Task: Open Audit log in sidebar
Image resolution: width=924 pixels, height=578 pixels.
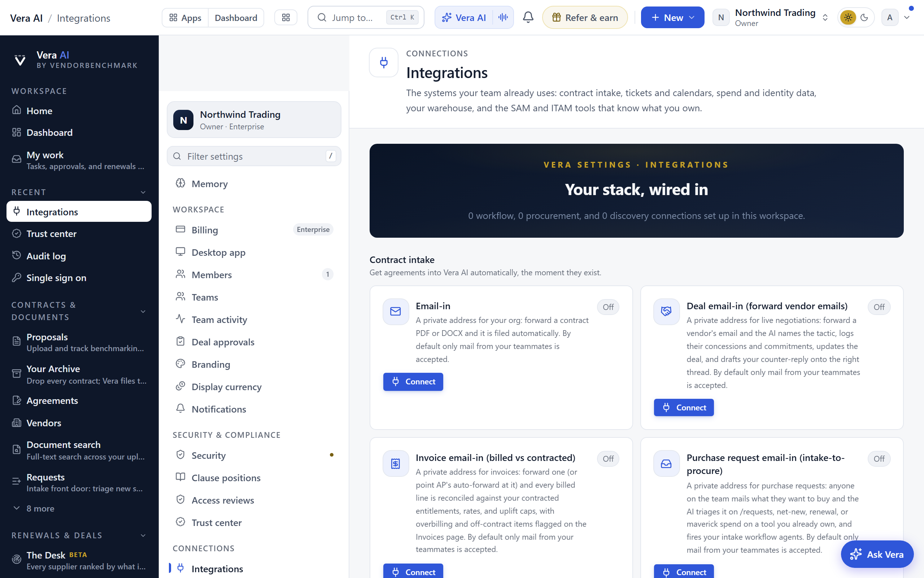Action: tap(79, 256)
